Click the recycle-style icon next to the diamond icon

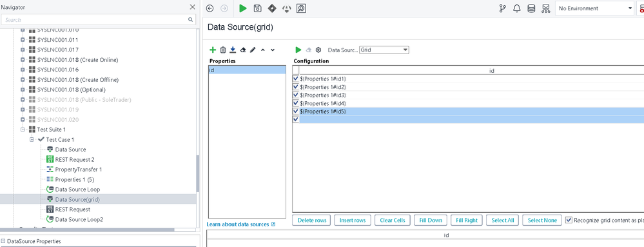pyautogui.click(x=286, y=8)
